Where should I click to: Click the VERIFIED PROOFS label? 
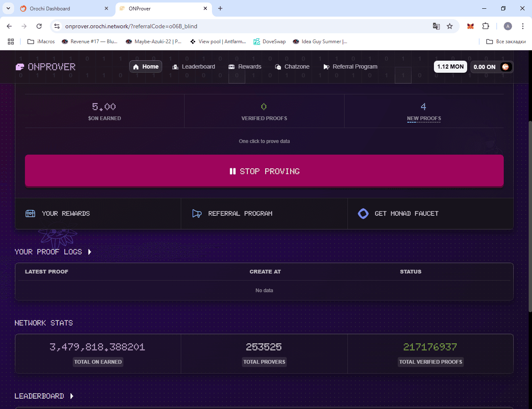click(x=264, y=118)
